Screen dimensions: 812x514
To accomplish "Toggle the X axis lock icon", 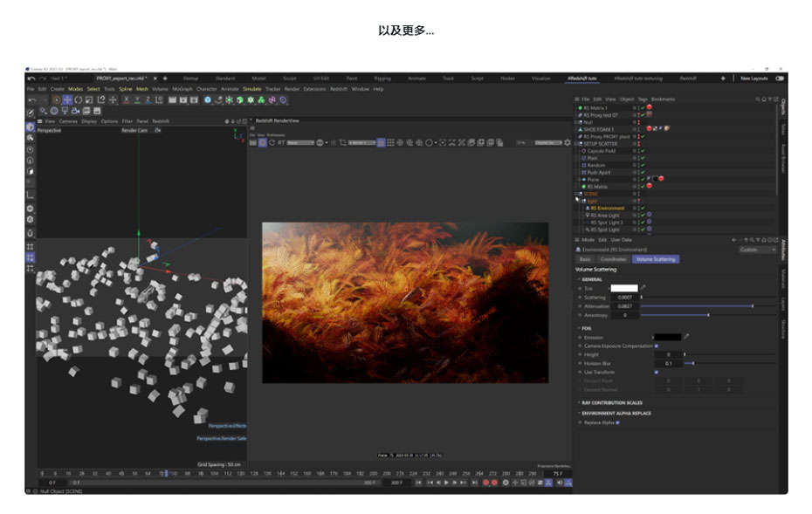I will pos(126,99).
